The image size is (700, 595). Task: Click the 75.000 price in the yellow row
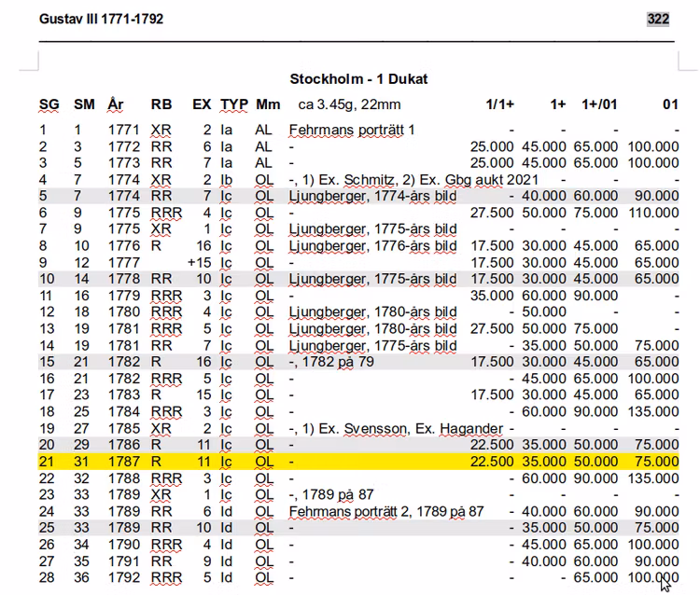coord(654,461)
